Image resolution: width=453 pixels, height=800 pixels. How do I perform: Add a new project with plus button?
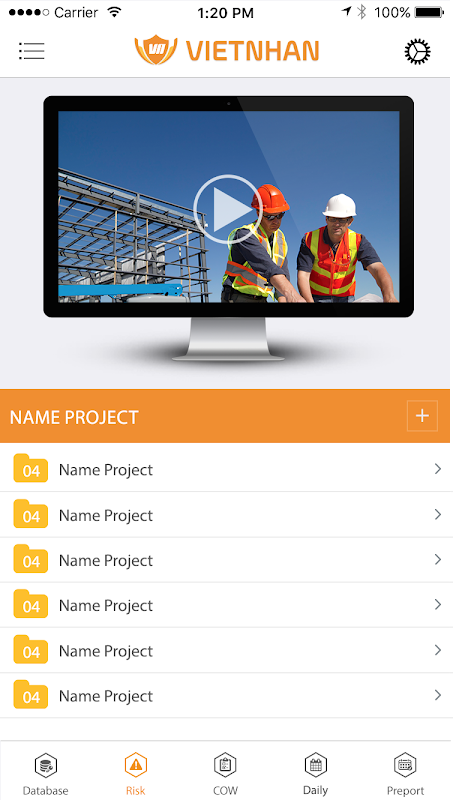[422, 416]
